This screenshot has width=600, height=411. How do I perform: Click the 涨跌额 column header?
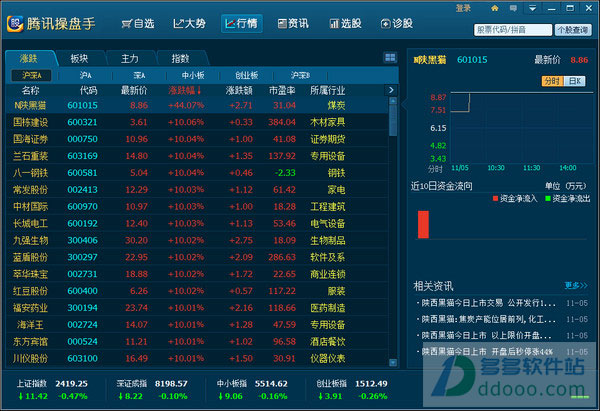click(x=239, y=90)
